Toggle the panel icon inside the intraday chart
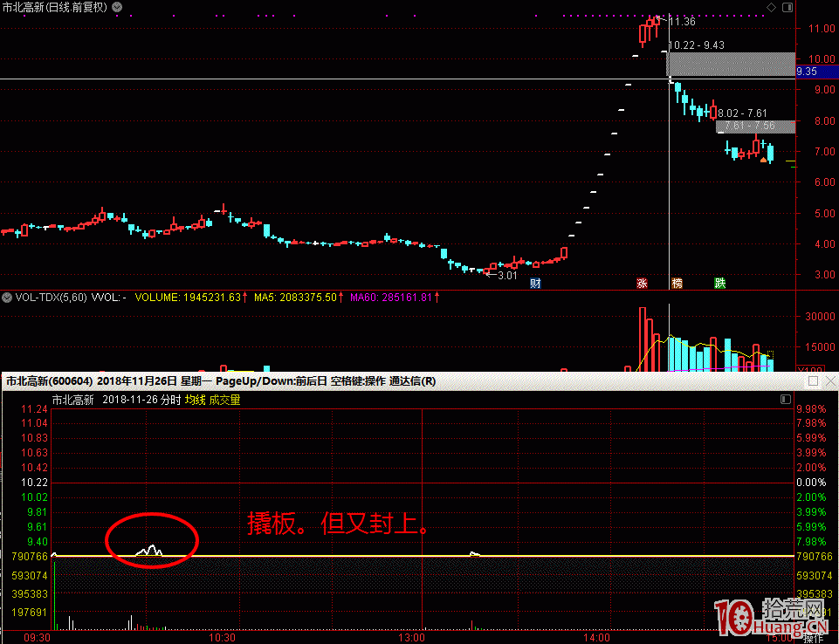The height and width of the screenshot is (644, 839). [x=786, y=399]
